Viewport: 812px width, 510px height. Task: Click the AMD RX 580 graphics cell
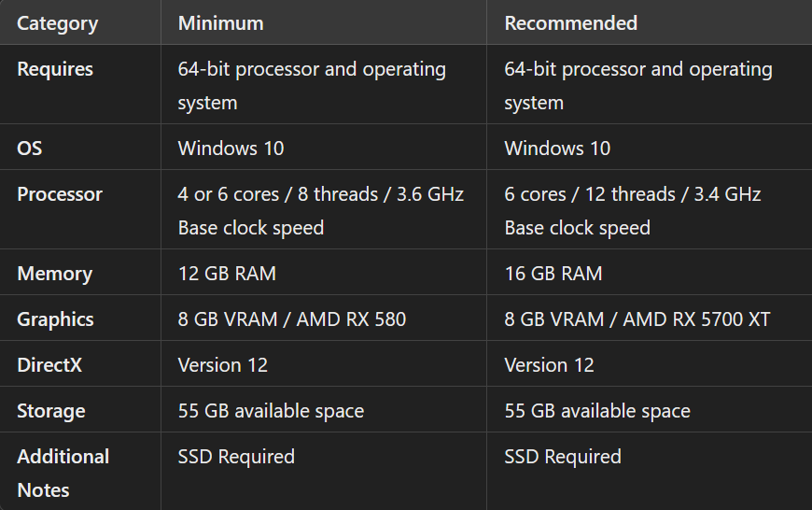tap(292, 319)
